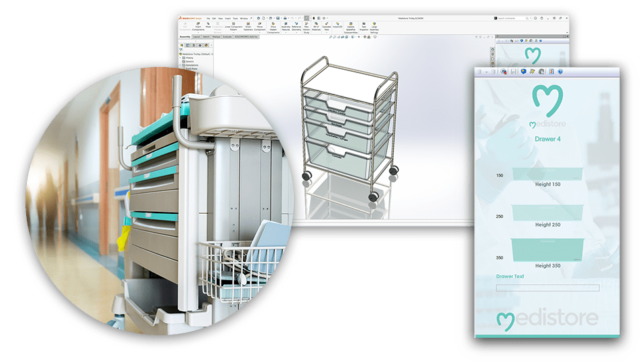Expand the Annotations tree item
Viewport: 644px width, 362px height.
pyautogui.click(x=180, y=65)
